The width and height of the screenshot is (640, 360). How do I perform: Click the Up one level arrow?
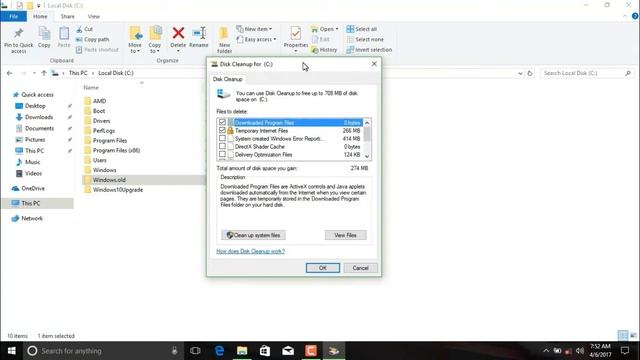(x=44, y=73)
